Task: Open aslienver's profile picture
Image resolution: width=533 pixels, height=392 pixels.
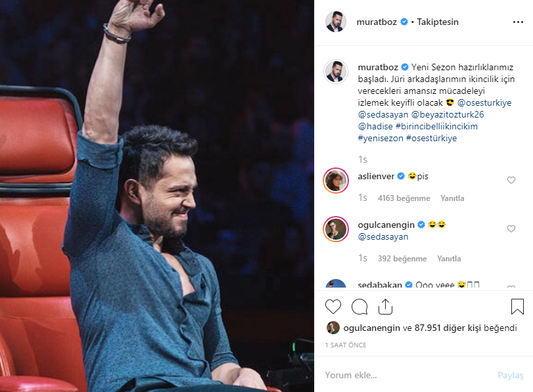Action: click(336, 181)
